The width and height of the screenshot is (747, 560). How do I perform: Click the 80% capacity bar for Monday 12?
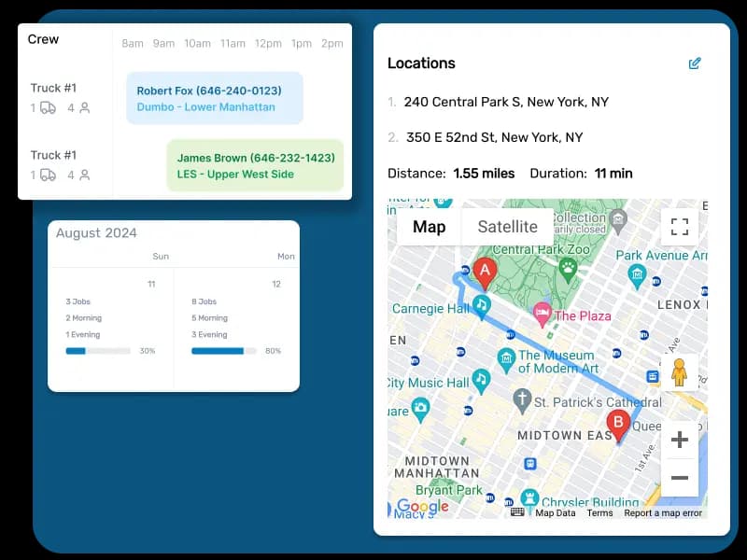224,351
